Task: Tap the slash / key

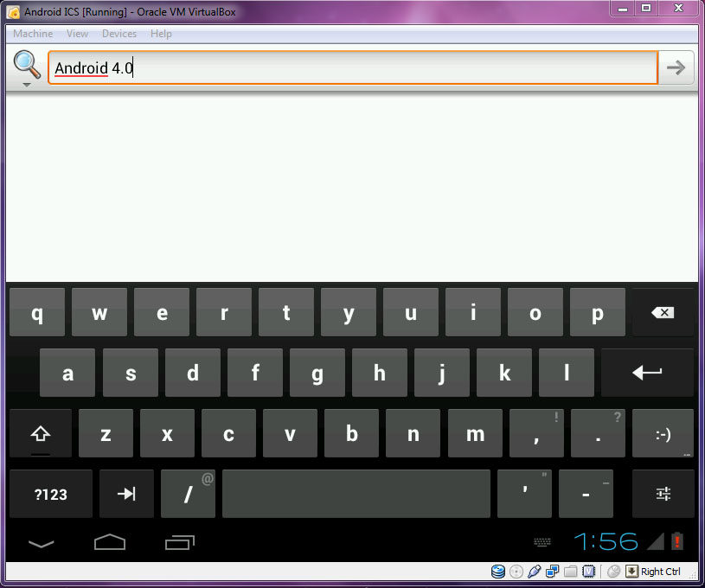Action: (188, 494)
